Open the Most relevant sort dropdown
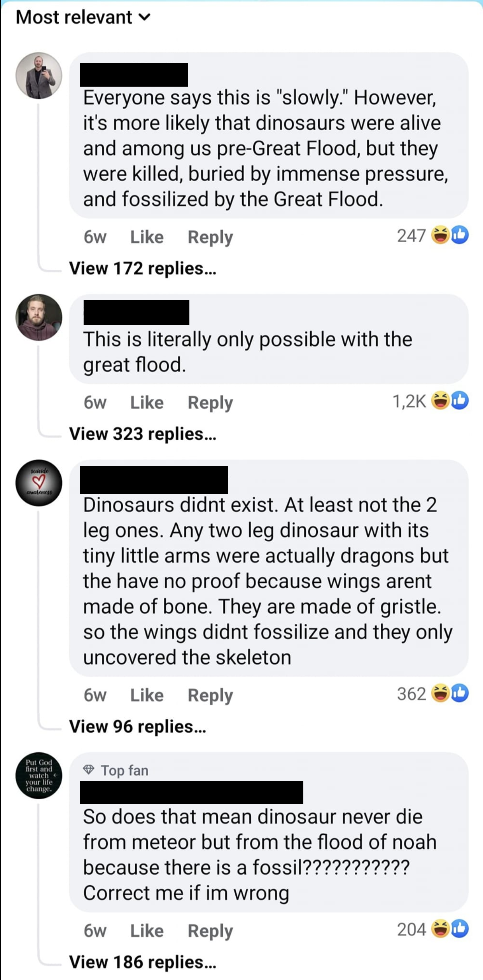483x980 pixels. [x=82, y=17]
